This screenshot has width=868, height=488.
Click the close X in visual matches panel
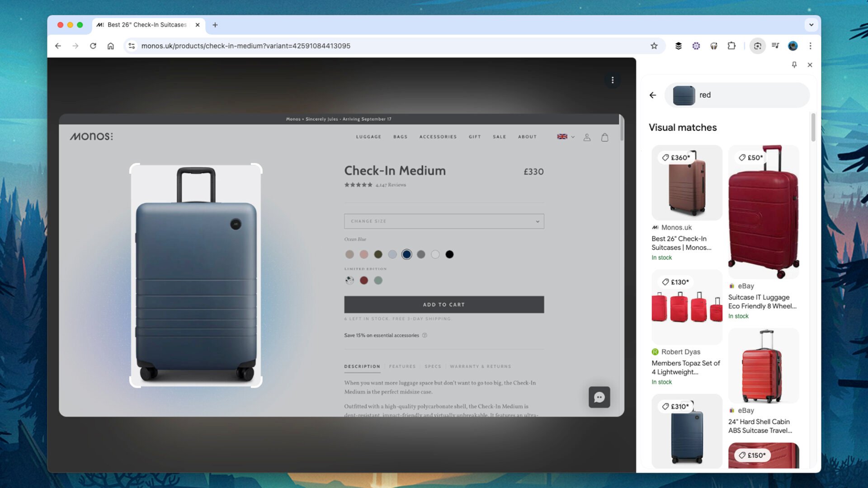(810, 65)
